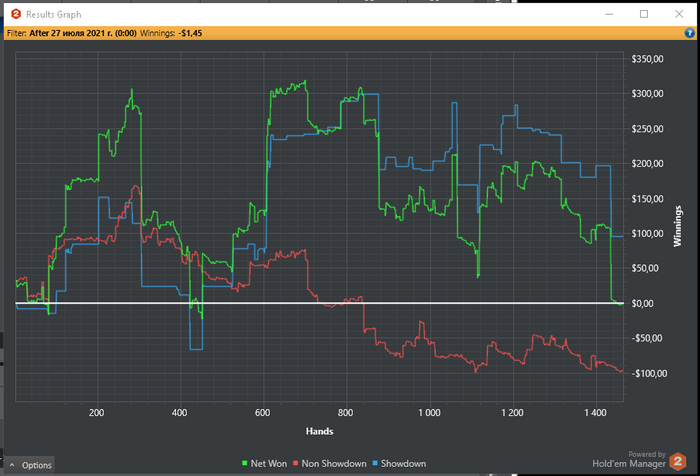Click the vertical Winnings axis title

[678, 226]
